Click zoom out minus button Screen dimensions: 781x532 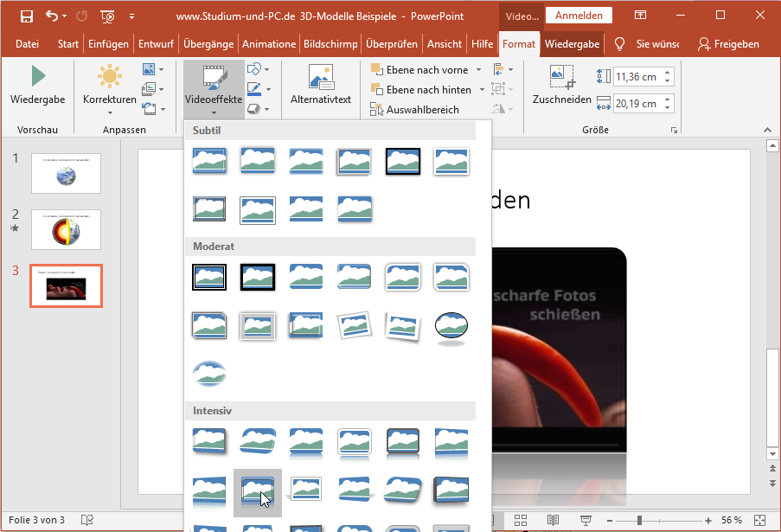[x=610, y=521]
